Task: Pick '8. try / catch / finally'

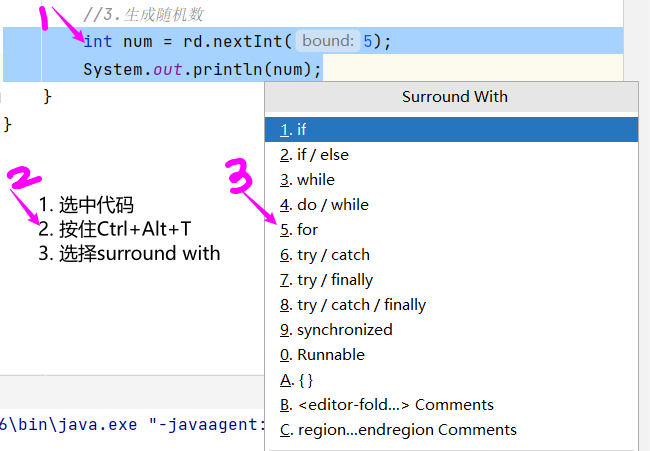Action: (x=451, y=305)
